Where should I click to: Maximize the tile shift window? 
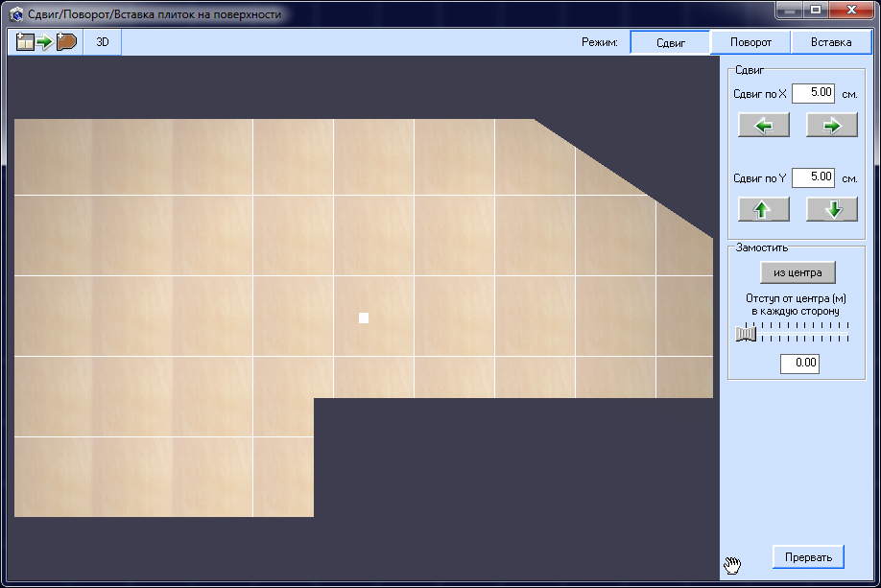815,11
